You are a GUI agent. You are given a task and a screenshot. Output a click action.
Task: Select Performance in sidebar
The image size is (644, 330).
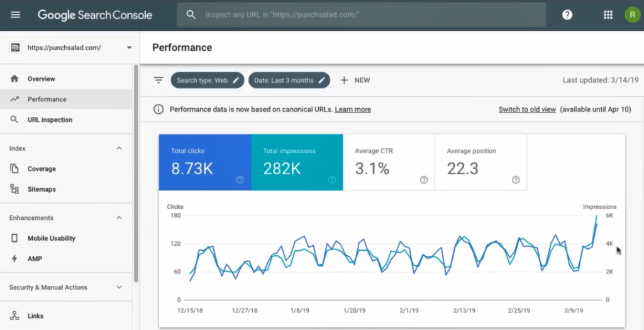coord(66,99)
